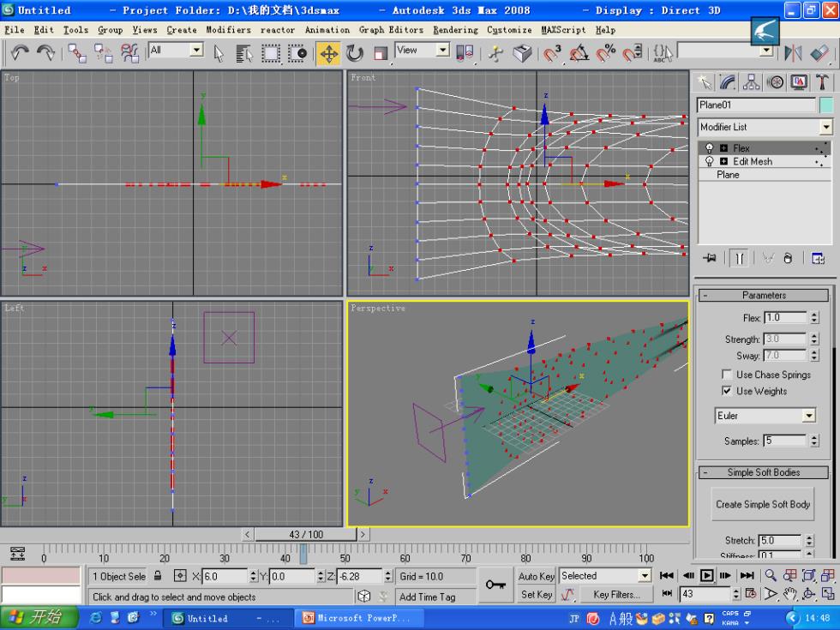Viewport: 840px width, 630px height.
Task: Open the Graph Editors menu
Action: (391, 30)
